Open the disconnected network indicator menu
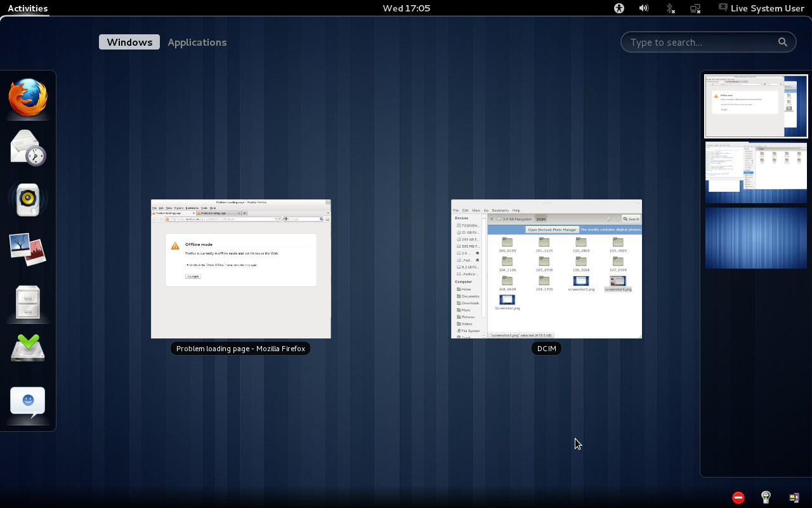 695,8
